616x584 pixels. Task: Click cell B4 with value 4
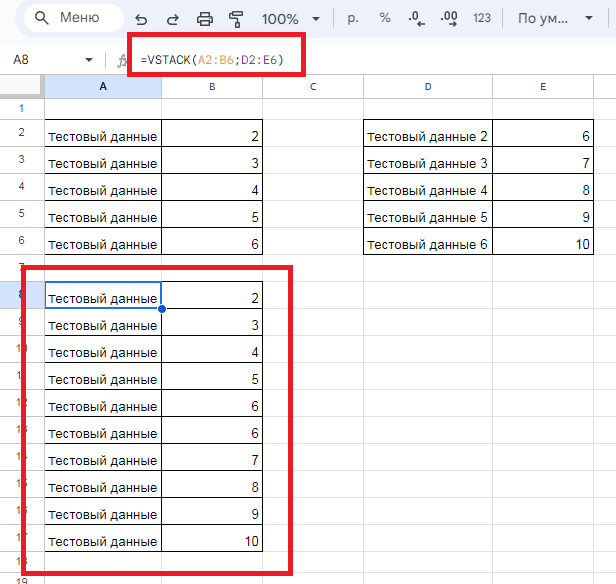[x=212, y=187]
